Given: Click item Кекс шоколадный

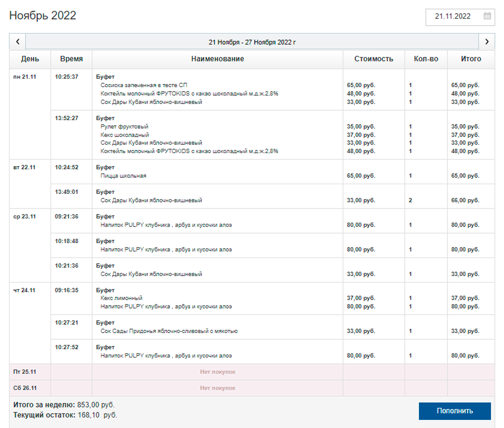Looking at the screenshot, I should 124,135.
